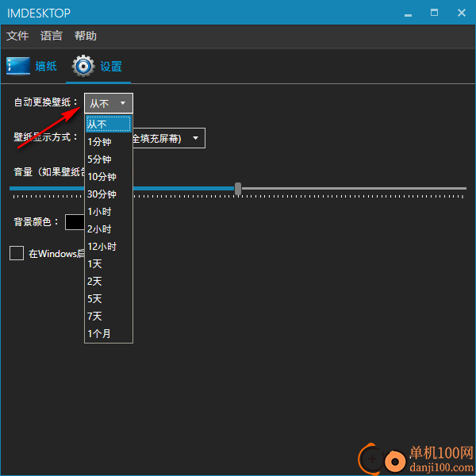Choose the 2小时 interval option
This screenshot has width=476, height=476.
click(109, 229)
